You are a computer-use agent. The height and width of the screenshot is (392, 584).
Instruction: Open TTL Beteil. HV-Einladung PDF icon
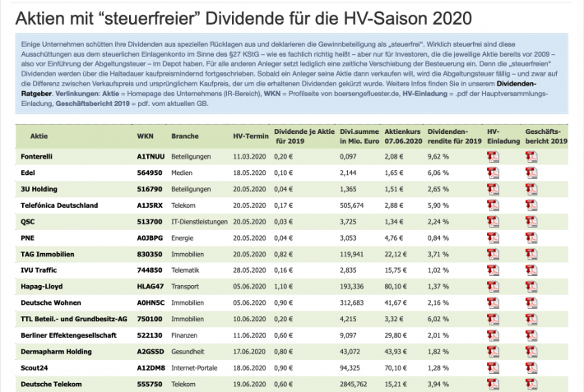(x=493, y=319)
